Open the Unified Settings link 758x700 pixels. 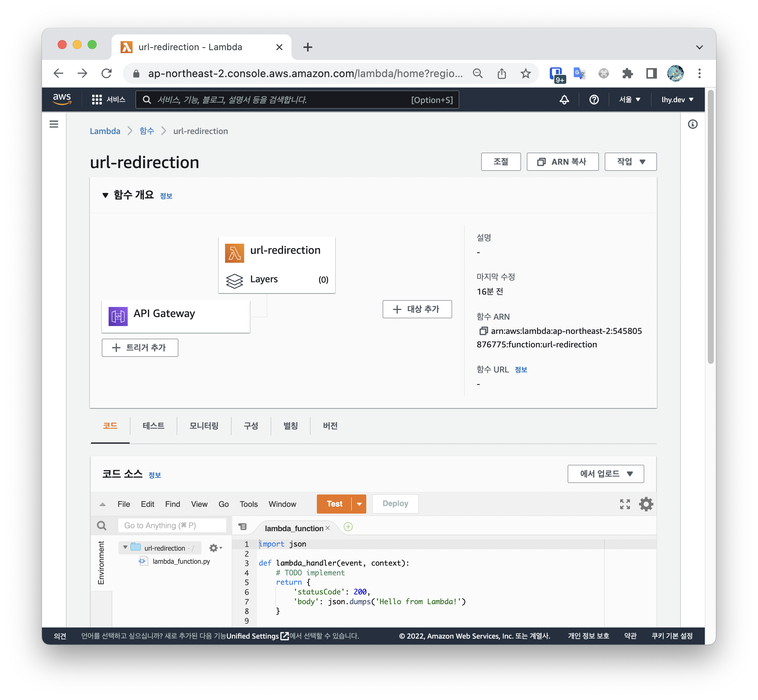pos(257,636)
